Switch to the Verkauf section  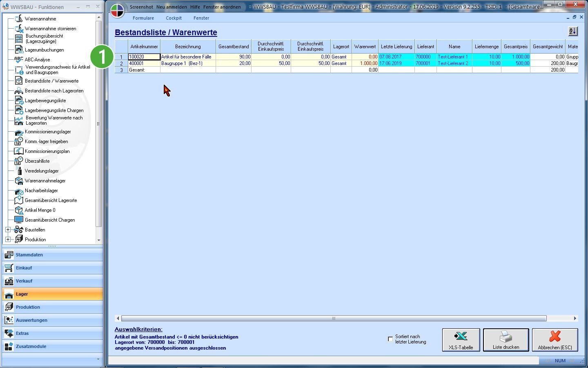[x=53, y=281]
